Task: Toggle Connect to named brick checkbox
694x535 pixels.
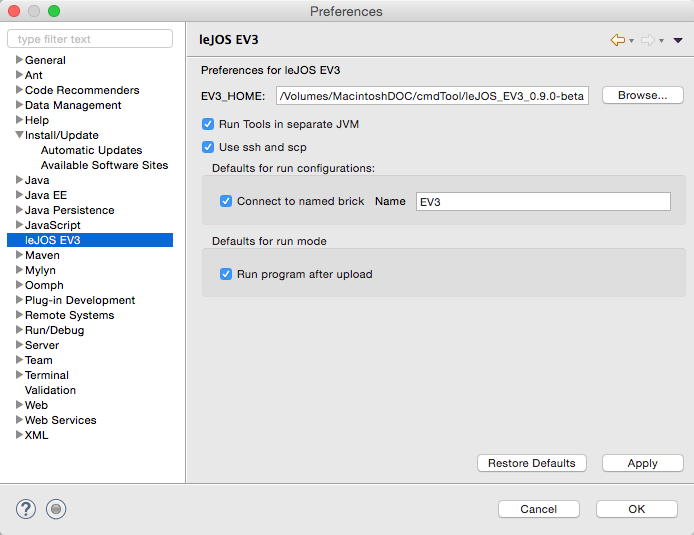Action: (x=226, y=201)
